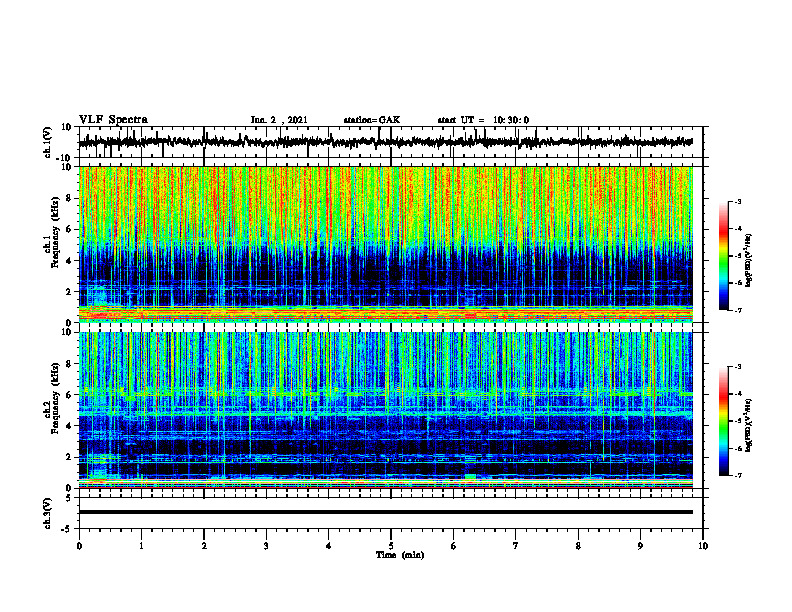The width and height of the screenshot is (792, 612).
Task: Select the "start UT = 10:30:0" text
Action: [483, 120]
